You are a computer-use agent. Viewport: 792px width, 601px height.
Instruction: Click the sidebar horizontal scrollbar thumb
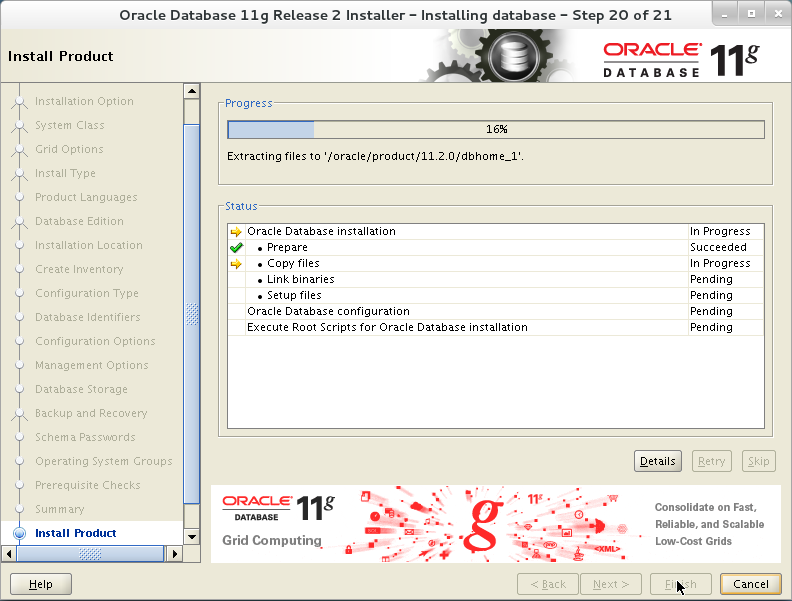pos(90,554)
